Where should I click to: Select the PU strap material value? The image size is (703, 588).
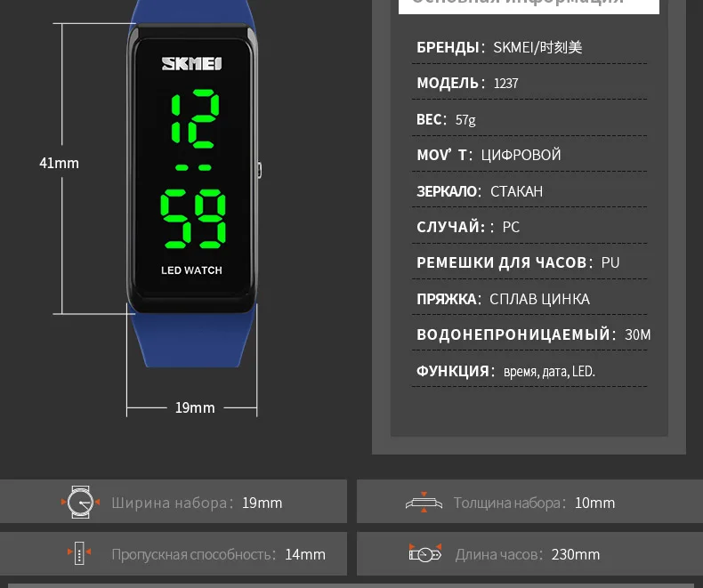click(x=610, y=262)
